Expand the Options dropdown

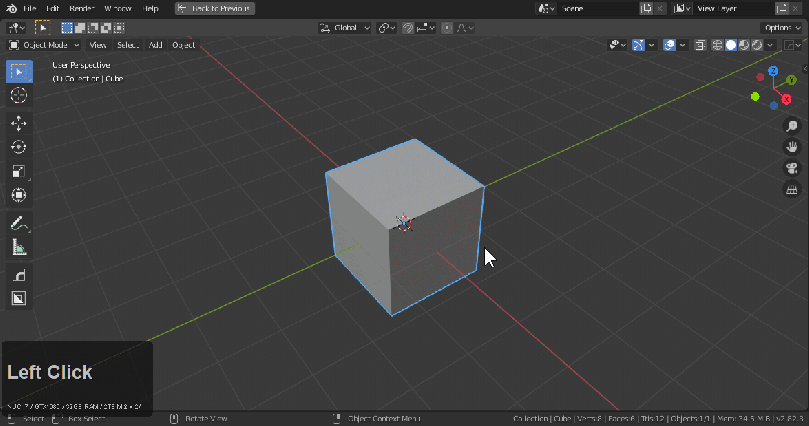pos(781,28)
